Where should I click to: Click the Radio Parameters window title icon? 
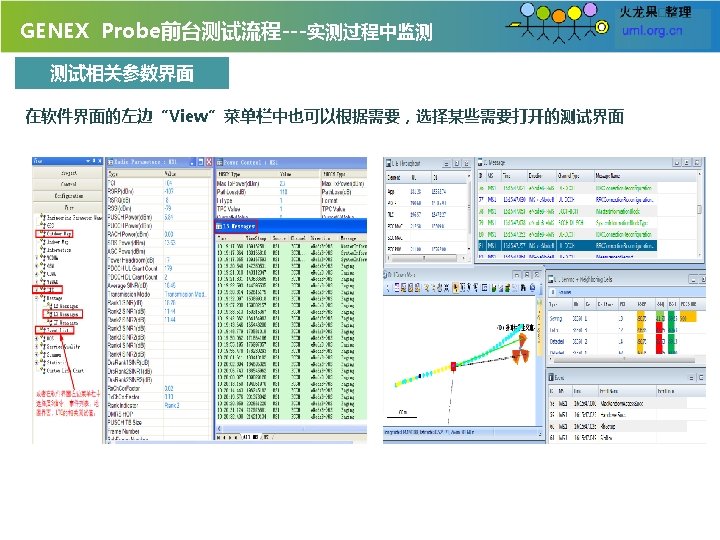pyautogui.click(x=110, y=162)
